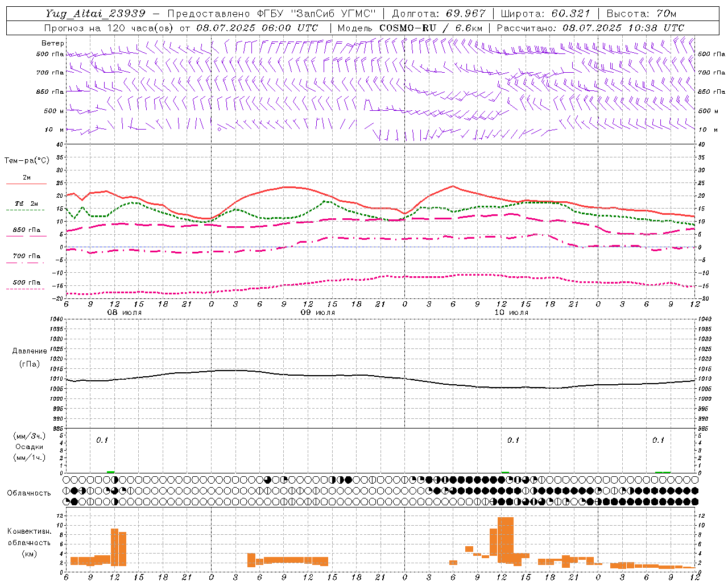Click the red 2м temperature legend entry
The height and width of the screenshot is (582, 728).
pos(26,180)
